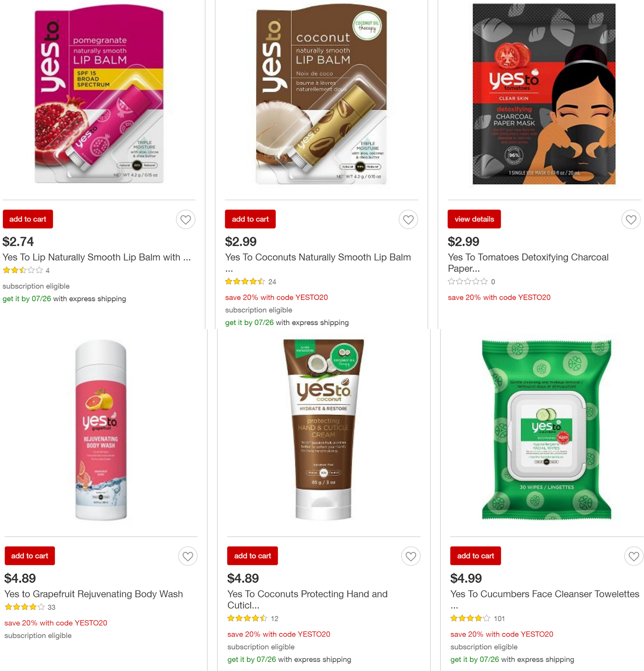Add Cucumbers Face Towelettes to favorites heart

tap(634, 556)
